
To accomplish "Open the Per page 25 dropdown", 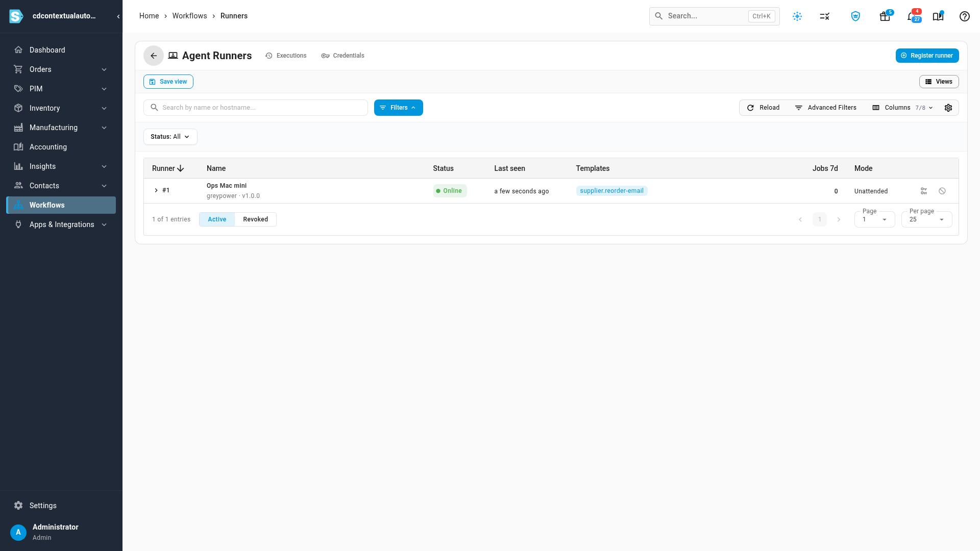I will 927,219.
